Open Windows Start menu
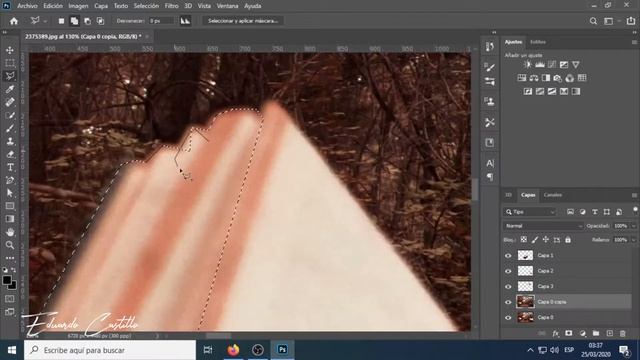Viewport: 640px width, 360px height. (12, 350)
